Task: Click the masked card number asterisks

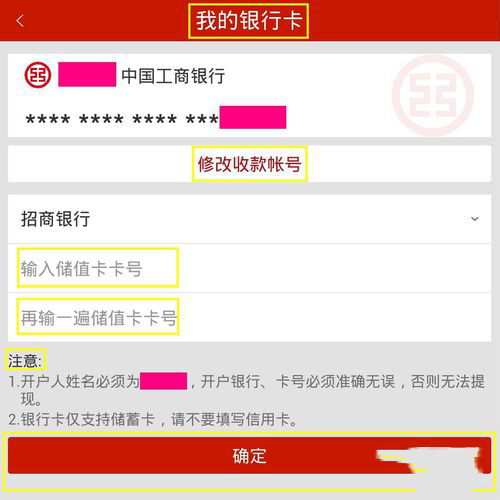Action: pyautogui.click(x=122, y=119)
